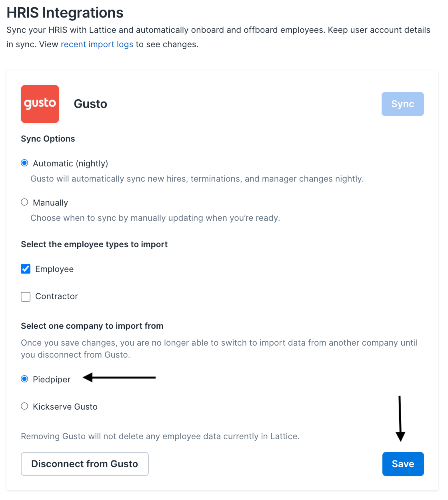Click the 'Select one company to import from' heading
The image size is (448, 500).
[x=92, y=326]
